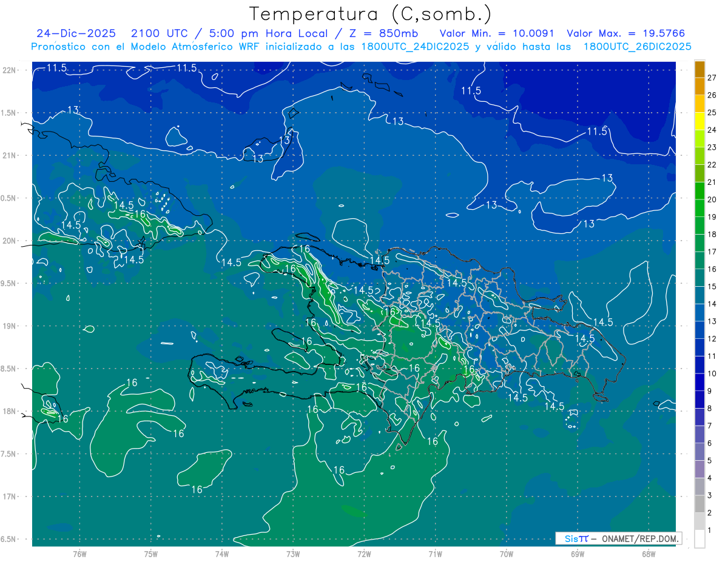The height and width of the screenshot is (562, 728).
Task: Click the "17N" latitude axis label
Action: click(x=8, y=497)
